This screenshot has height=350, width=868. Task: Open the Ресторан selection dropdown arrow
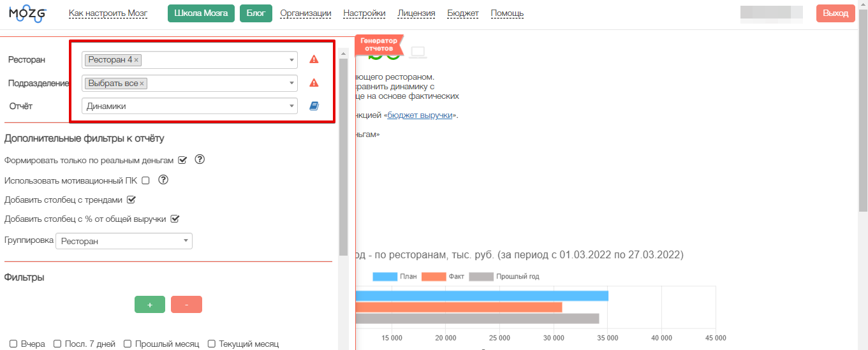click(291, 60)
